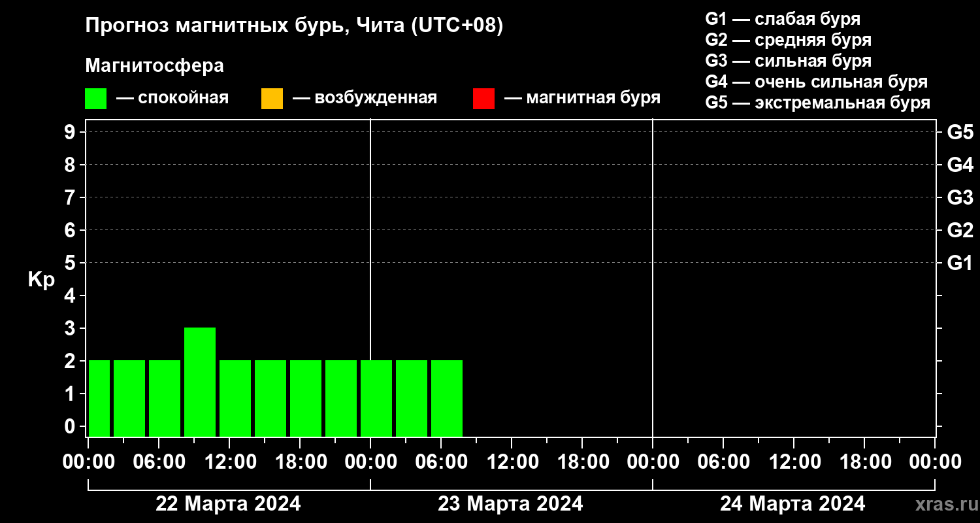Click the Kp axis value 0
The image size is (980, 523).
[x=71, y=426]
